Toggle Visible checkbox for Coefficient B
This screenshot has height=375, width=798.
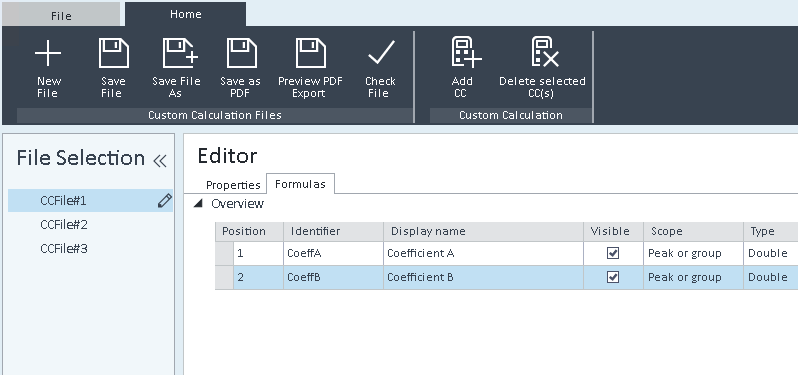click(613, 277)
